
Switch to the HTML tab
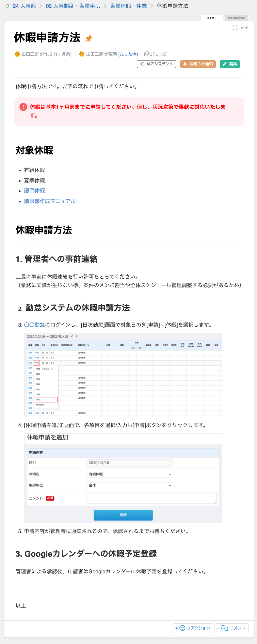point(212,18)
